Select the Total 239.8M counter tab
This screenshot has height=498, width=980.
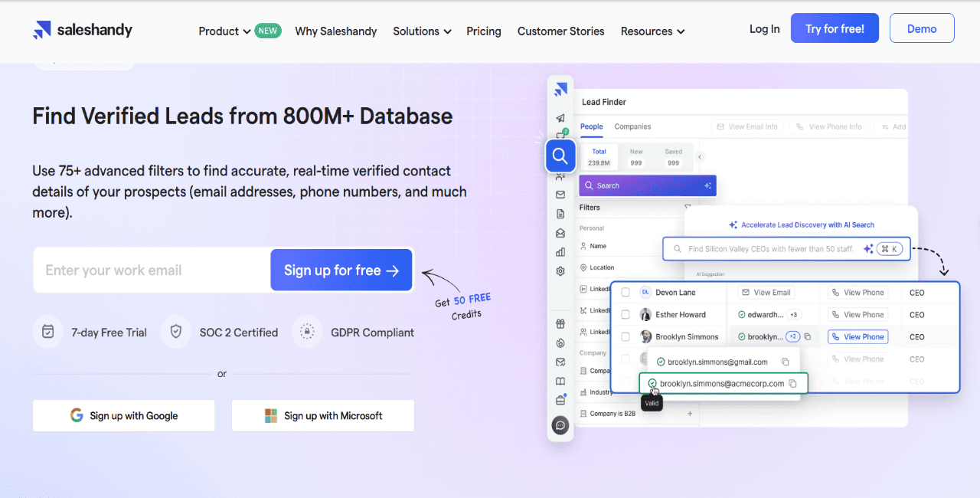[599, 157]
